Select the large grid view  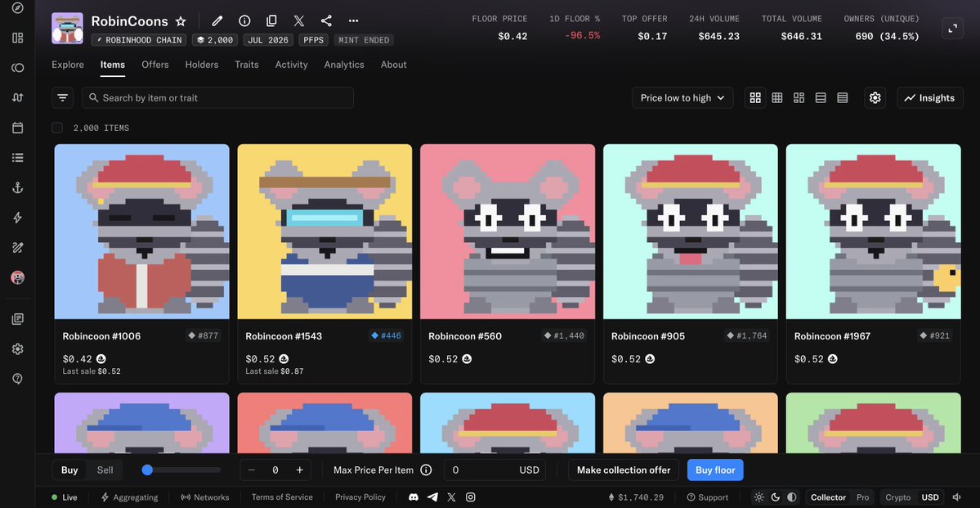pos(755,97)
